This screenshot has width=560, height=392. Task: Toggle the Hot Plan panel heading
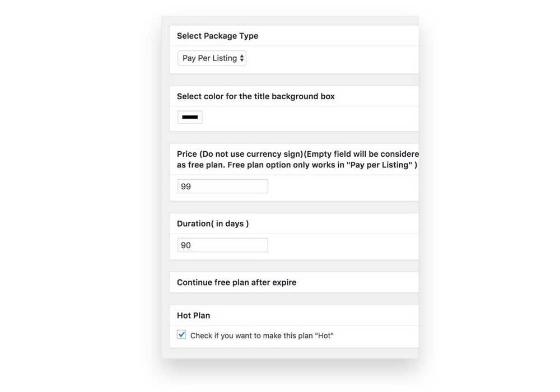[x=193, y=315]
